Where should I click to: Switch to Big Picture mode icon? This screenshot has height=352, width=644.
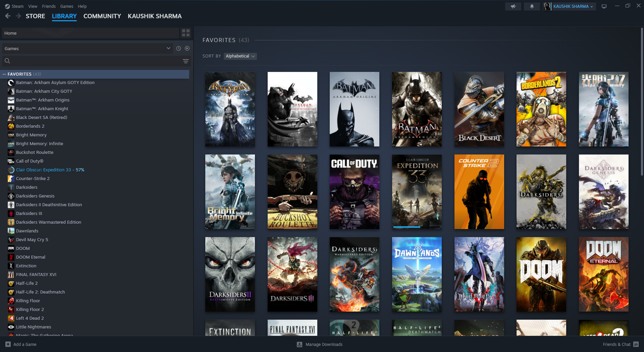(604, 6)
